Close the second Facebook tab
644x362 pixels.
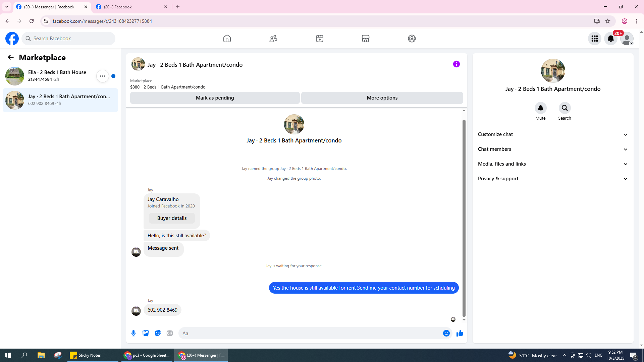coord(166,7)
